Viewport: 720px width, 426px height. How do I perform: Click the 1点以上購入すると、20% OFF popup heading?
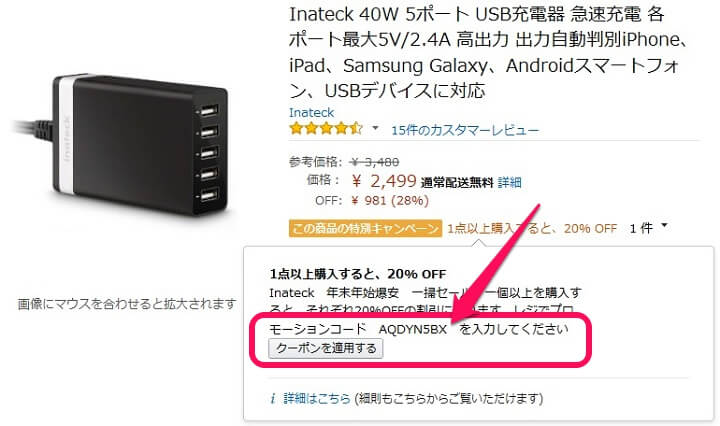358,274
